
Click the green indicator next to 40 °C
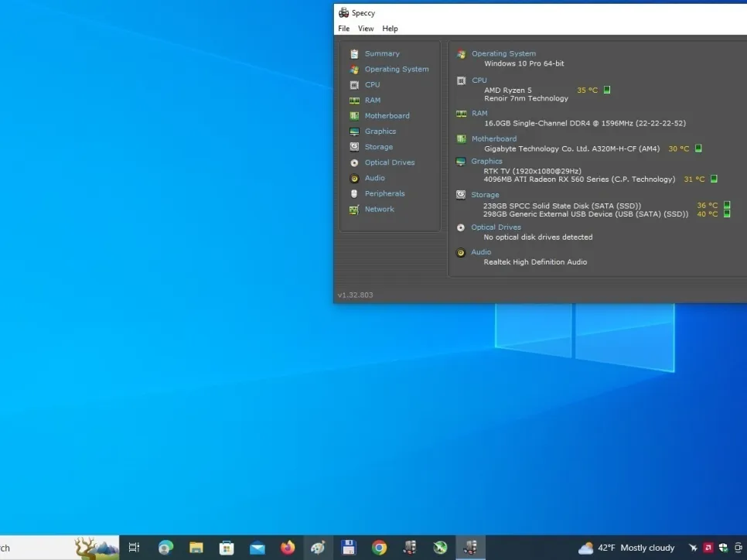(727, 213)
